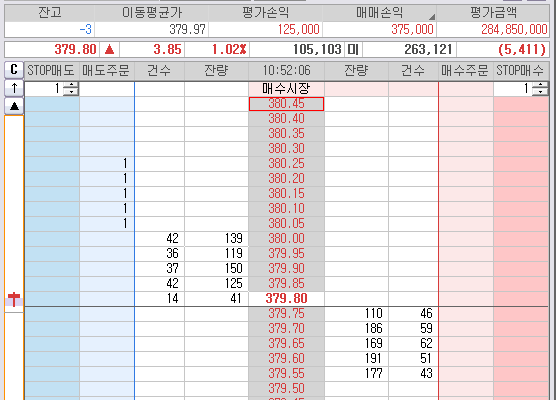Viewport: 556px width, 400px height.
Task: Click the STOP매수 column header
Action: click(521, 71)
